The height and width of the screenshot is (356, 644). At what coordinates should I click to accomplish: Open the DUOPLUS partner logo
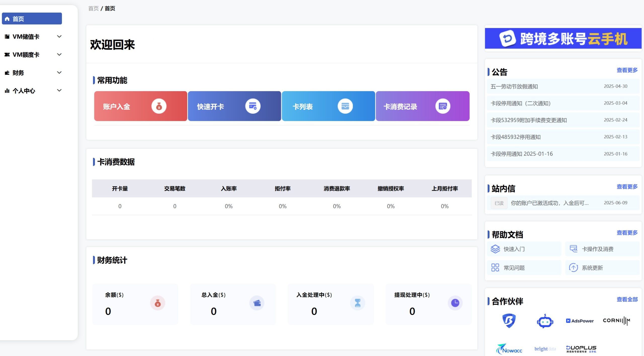click(x=581, y=349)
